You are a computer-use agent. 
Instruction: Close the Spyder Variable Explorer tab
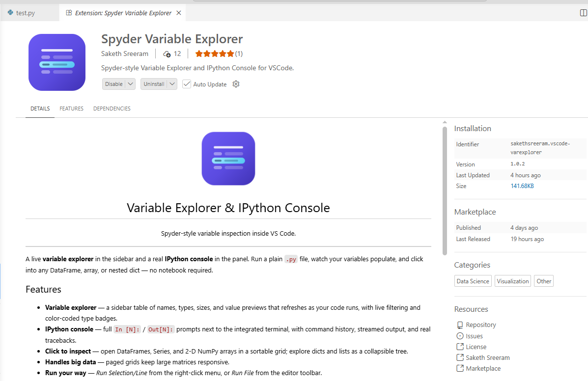179,13
